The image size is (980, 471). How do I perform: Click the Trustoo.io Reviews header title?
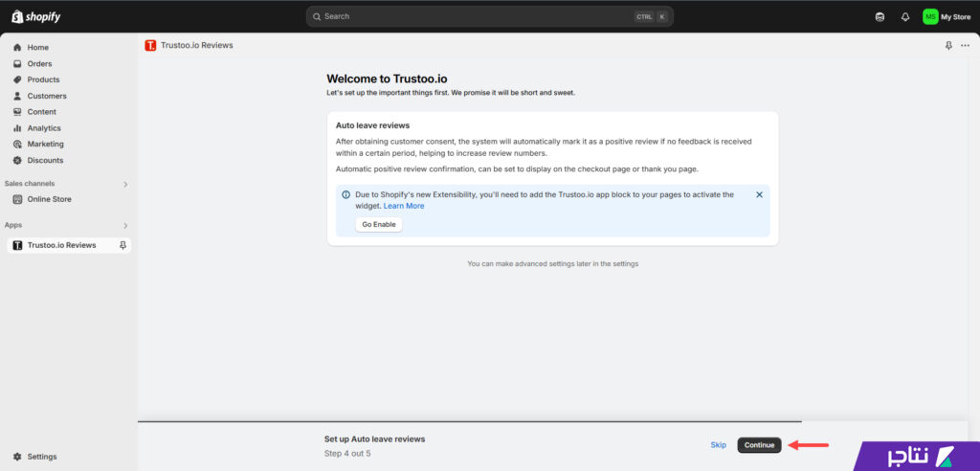pyautogui.click(x=197, y=45)
